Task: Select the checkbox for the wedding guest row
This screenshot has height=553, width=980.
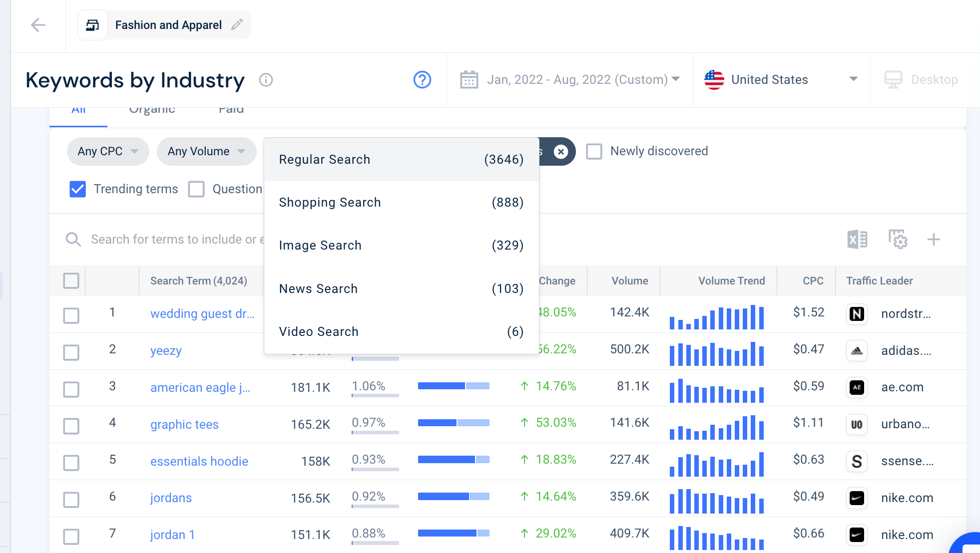Action: (71, 315)
